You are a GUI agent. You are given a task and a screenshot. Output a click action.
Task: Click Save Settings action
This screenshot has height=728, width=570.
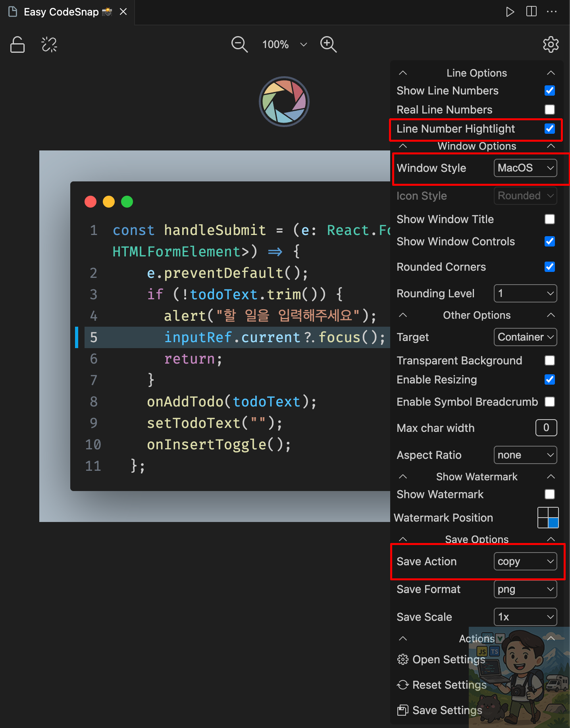point(440,710)
